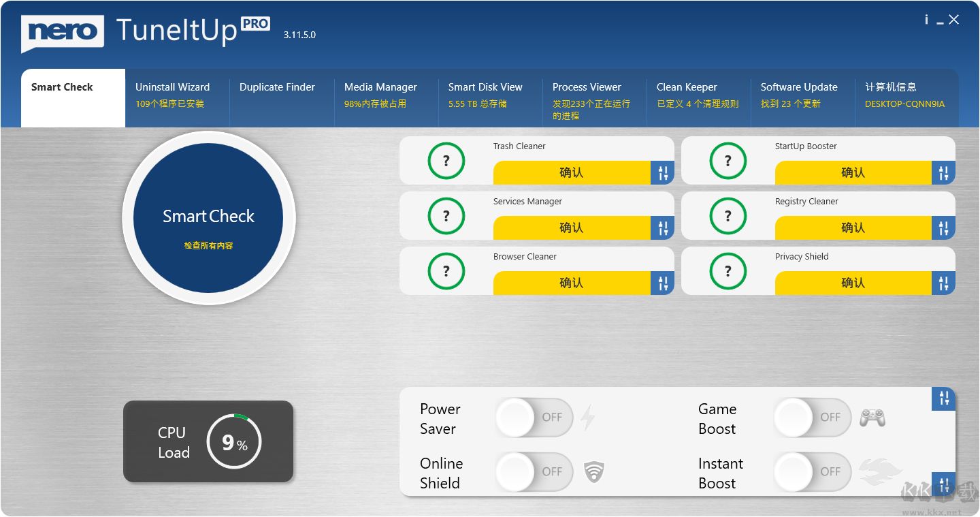Click the Wi-Fi shield icon next to Online Shield
The width and height of the screenshot is (980, 517).
(x=594, y=471)
